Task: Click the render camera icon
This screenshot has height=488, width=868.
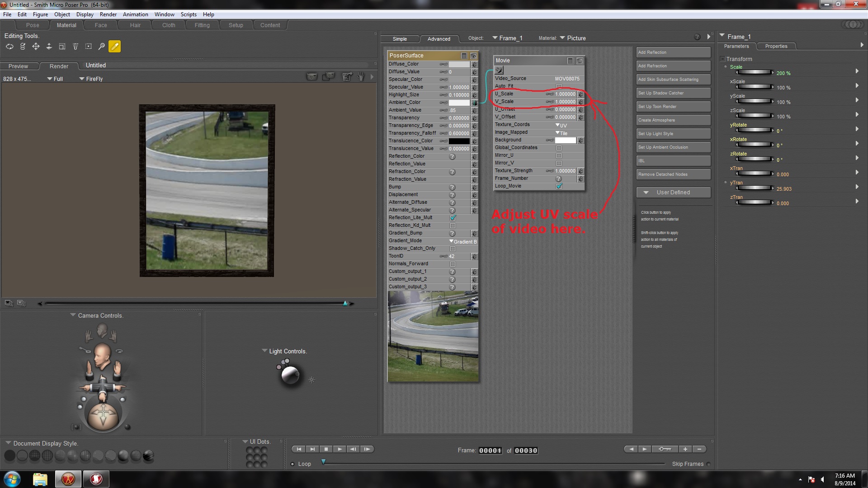Action: 312,77
